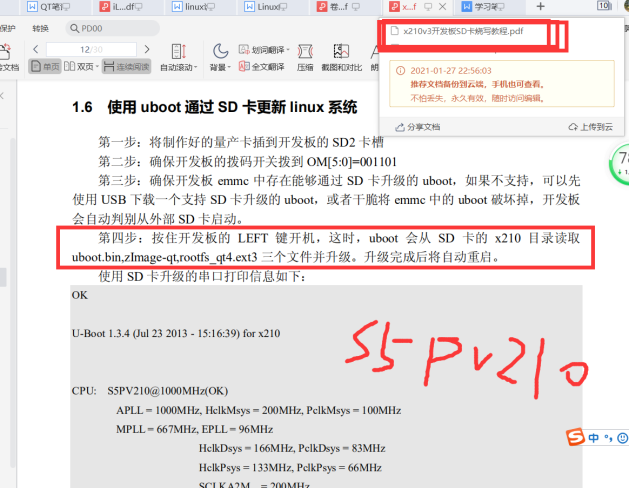This screenshot has height=488, width=630.
Task: Open the 转换 convert menu
Action: coord(40,28)
